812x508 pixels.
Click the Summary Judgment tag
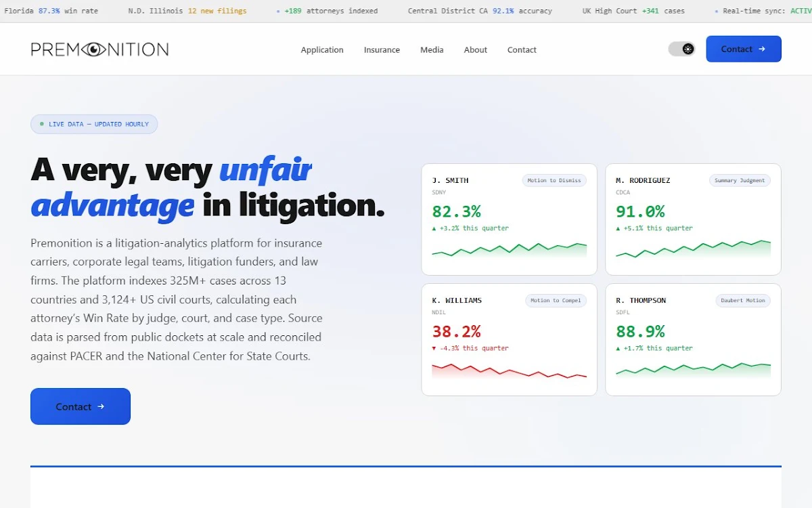coord(740,180)
